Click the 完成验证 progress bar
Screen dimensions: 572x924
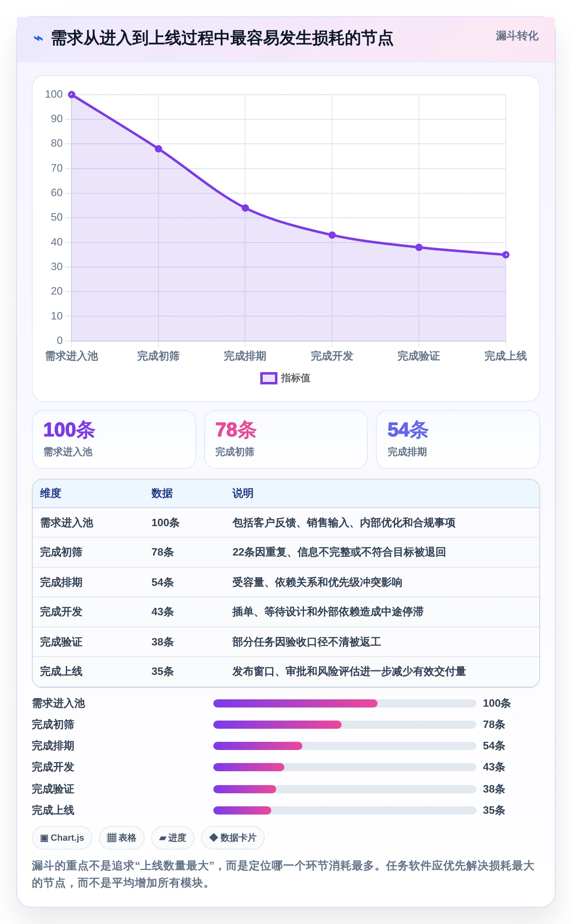point(345,789)
